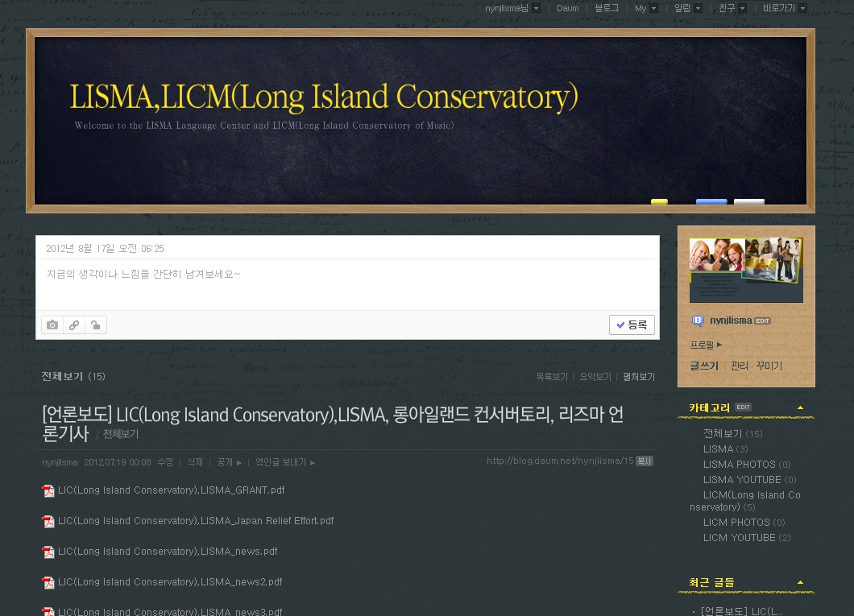Click PDF icon for Japan Relief Effort

click(x=48, y=521)
